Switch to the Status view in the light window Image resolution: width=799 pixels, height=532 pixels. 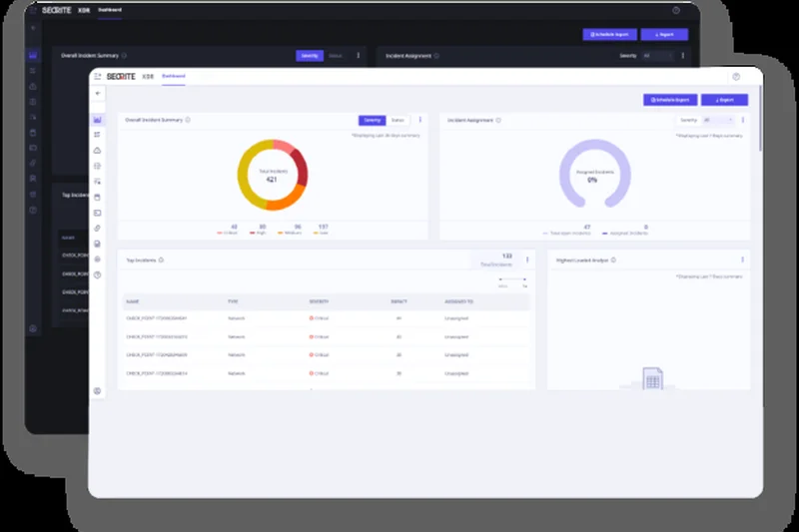click(x=398, y=120)
